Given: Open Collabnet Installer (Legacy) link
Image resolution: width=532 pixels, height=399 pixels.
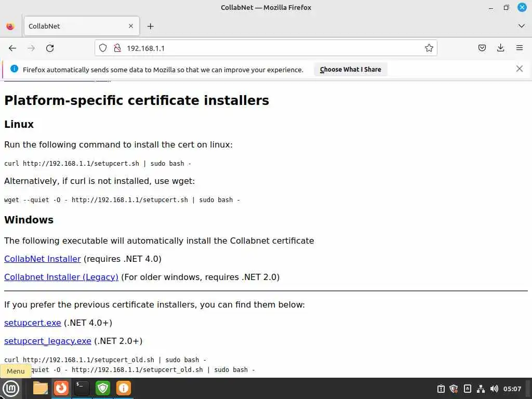Looking at the screenshot, I should (x=61, y=277).
